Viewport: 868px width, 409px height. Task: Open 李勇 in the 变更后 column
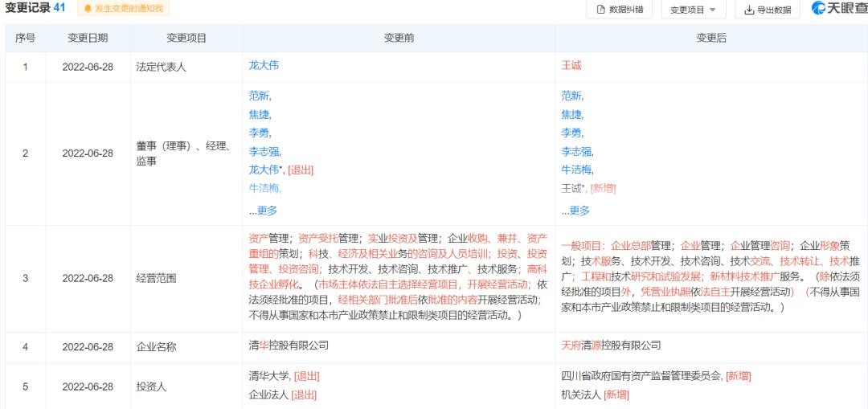pyautogui.click(x=571, y=133)
